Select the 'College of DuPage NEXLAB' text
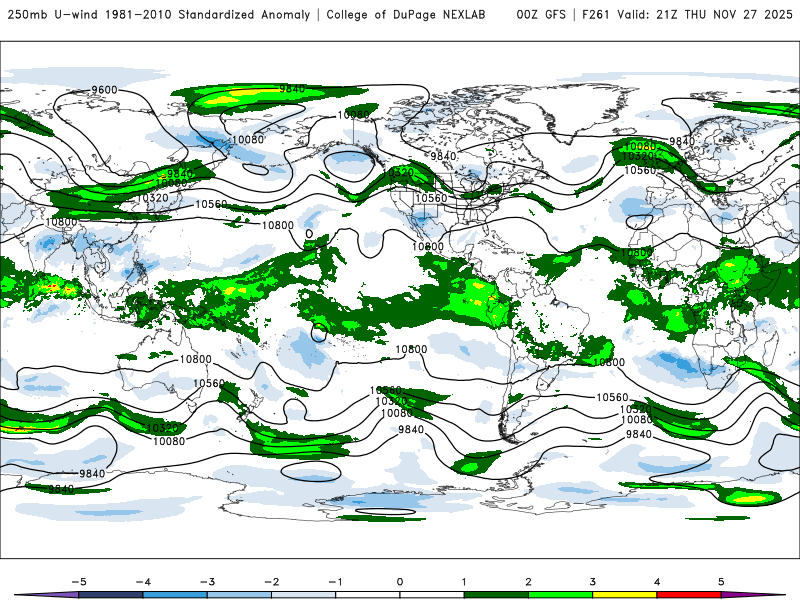This screenshot has width=800, height=600. (x=406, y=15)
